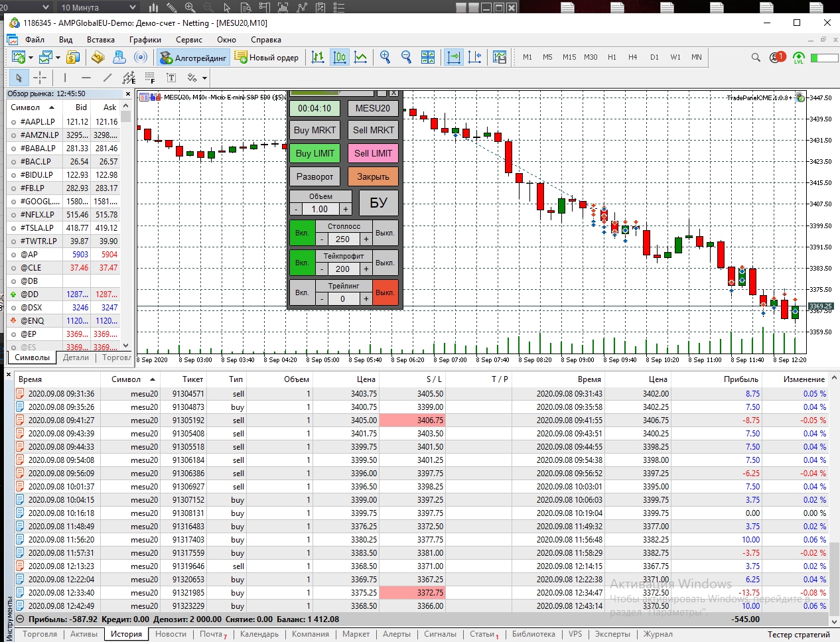
Task: Open the profiles dropdown arrow
Action: (58, 58)
